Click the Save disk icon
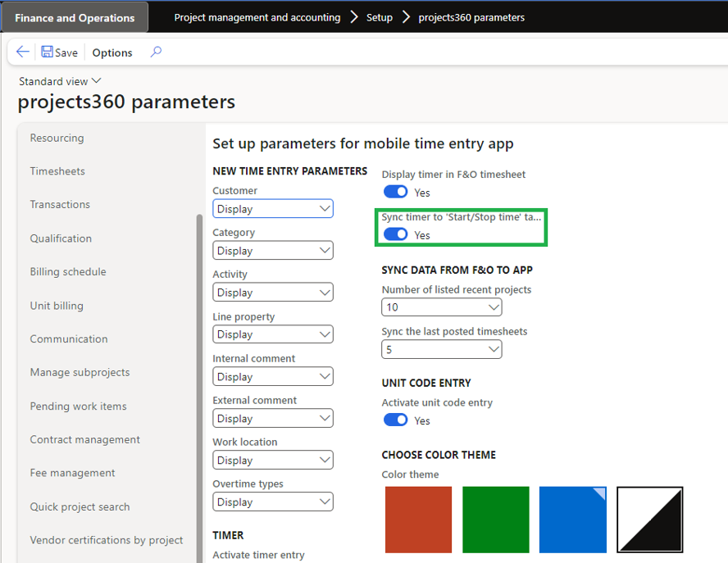 [47, 52]
